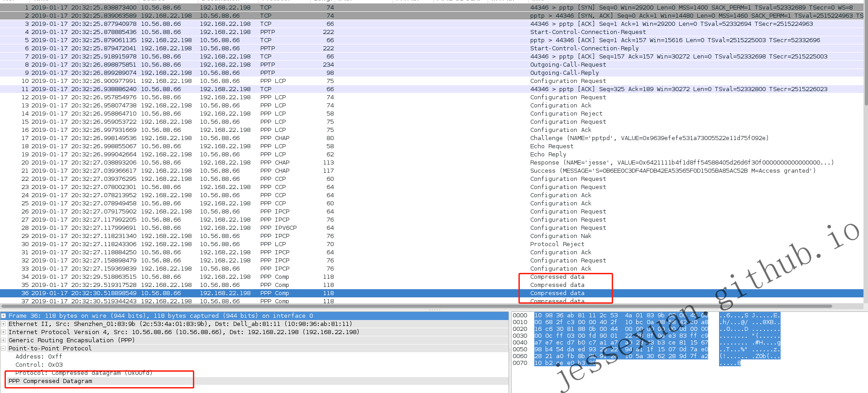The height and width of the screenshot is (393, 868).
Task: Select the 'Control: 0x03' field
Action: (39, 365)
